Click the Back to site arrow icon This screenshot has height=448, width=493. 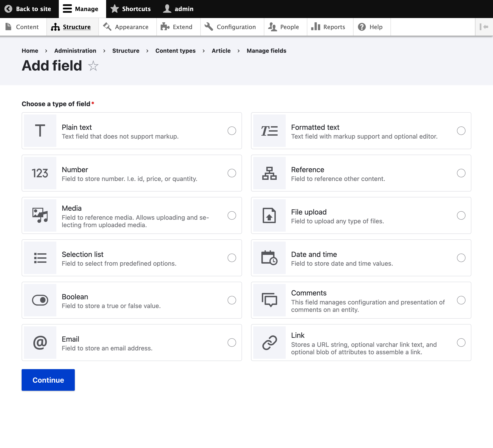[x=8, y=9]
